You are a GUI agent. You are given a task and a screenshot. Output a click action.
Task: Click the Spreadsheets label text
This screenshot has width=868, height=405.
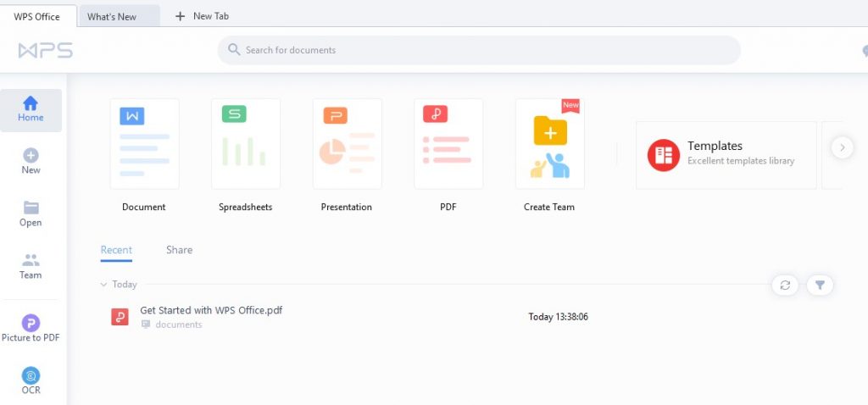click(x=246, y=208)
